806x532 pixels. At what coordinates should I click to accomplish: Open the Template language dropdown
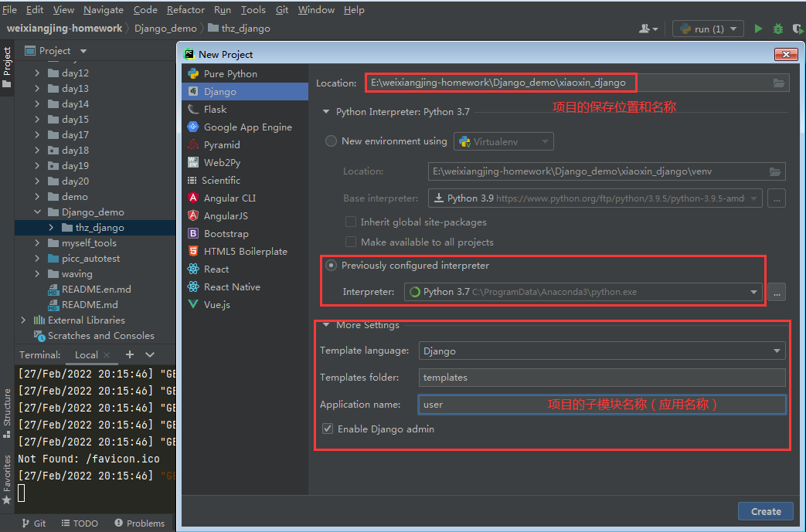(602, 351)
